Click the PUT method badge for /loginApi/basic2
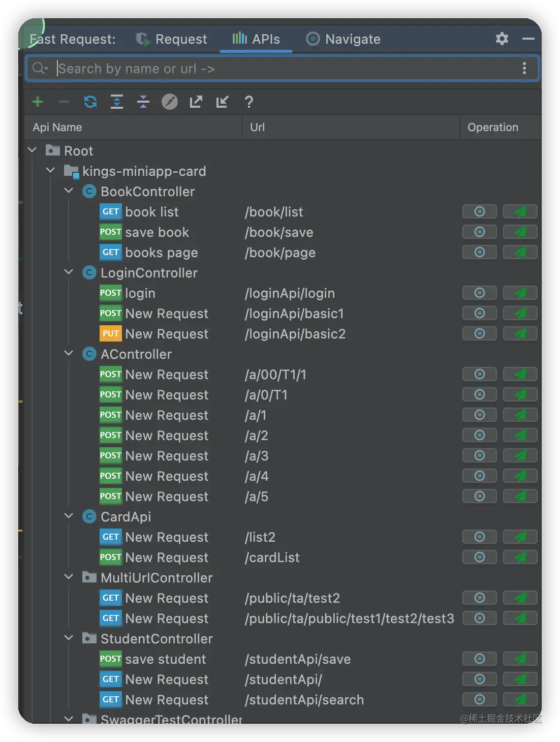560x742 pixels. tap(111, 333)
